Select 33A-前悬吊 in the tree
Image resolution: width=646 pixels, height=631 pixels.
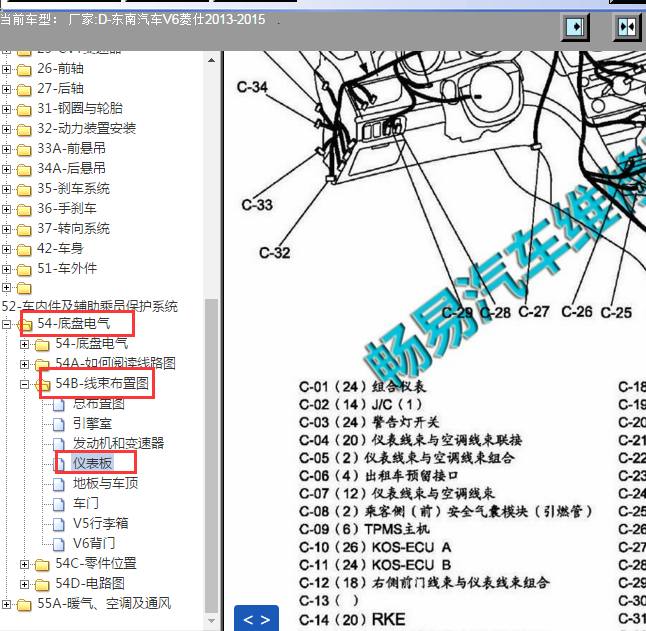coord(71,148)
